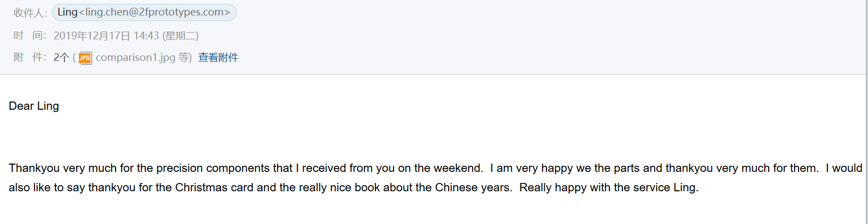Screen dimensions: 868x224
Task: Open the comparison1.jpg attachment filename
Action: tap(136, 58)
